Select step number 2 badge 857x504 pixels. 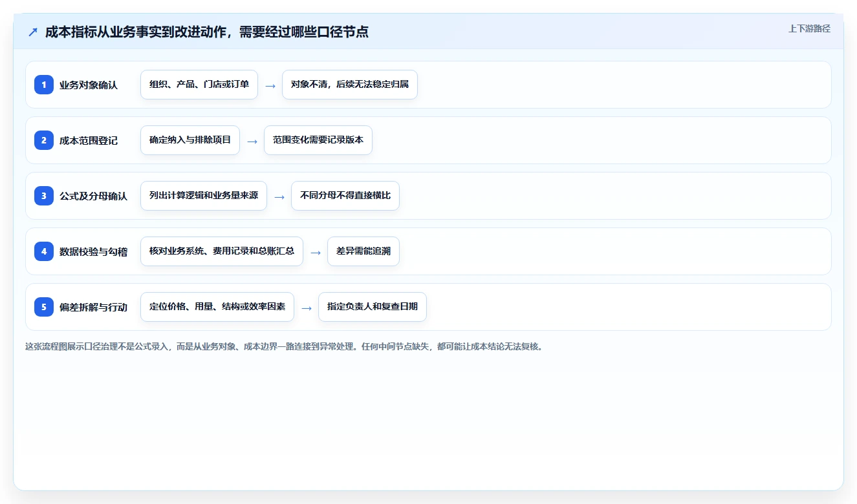[x=44, y=140]
